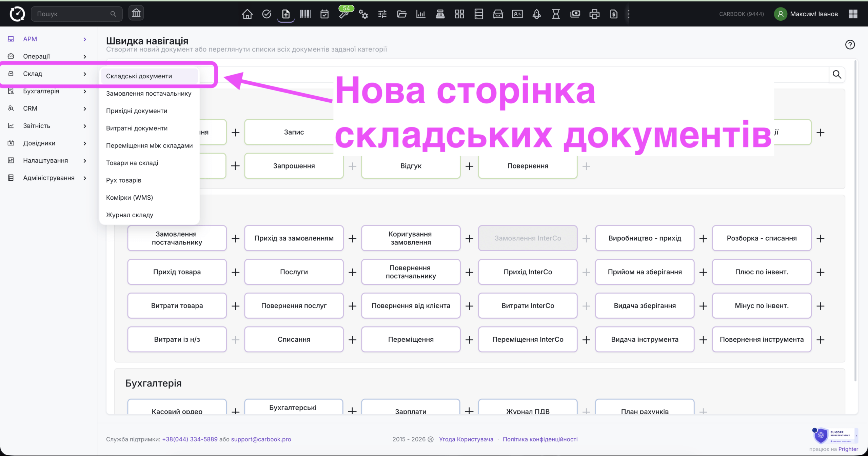Click the car icon in top toolbar
The height and width of the screenshot is (456, 868).
pyautogui.click(x=498, y=14)
